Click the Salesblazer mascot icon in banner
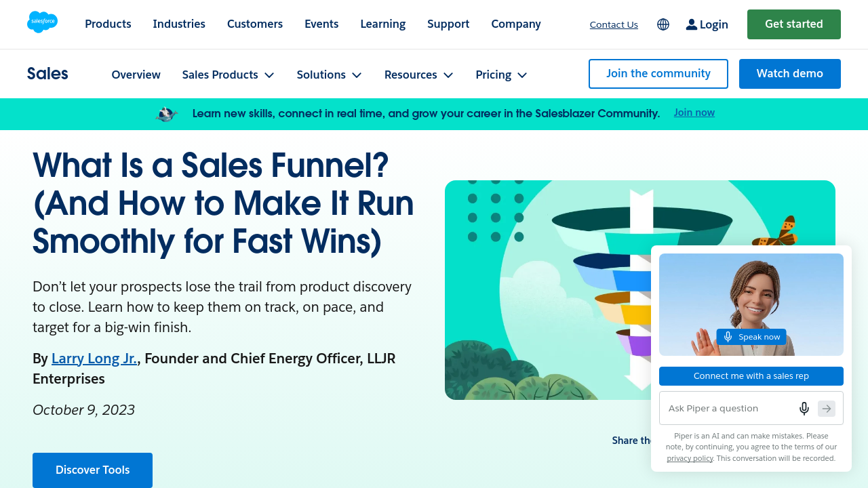This screenshot has width=868, height=488. coord(167,114)
